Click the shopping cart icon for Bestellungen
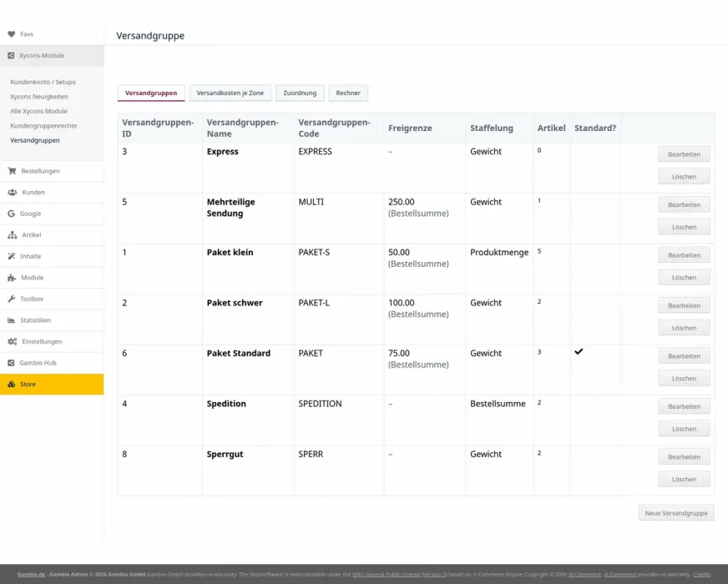This screenshot has height=584, width=728. click(12, 171)
